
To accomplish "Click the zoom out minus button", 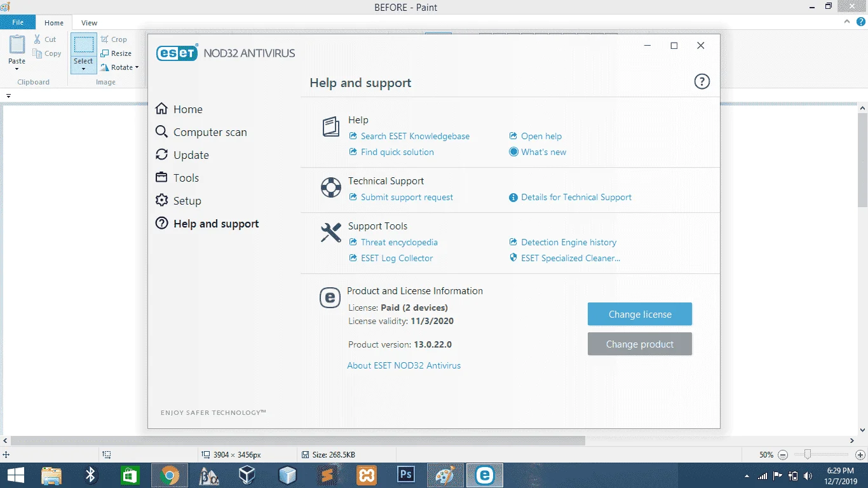I will pyautogui.click(x=783, y=455).
